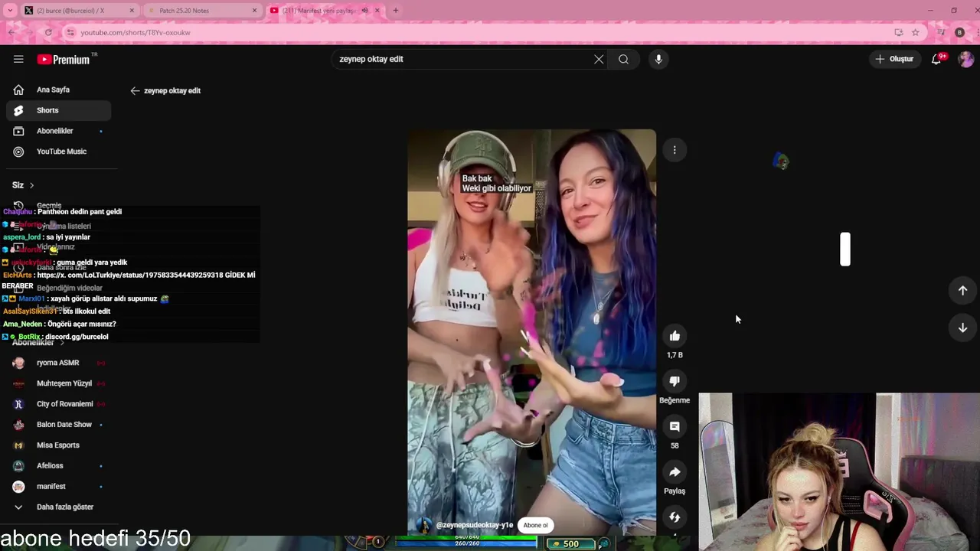Open notifications bell with 9+ badge
Image resolution: width=980 pixels, height=551 pixels.
pyautogui.click(x=936, y=59)
